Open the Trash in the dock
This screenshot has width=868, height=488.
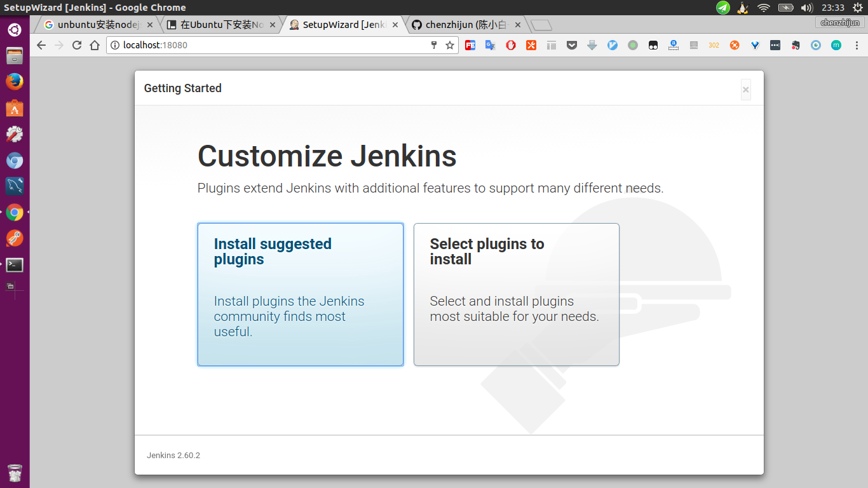click(x=15, y=473)
